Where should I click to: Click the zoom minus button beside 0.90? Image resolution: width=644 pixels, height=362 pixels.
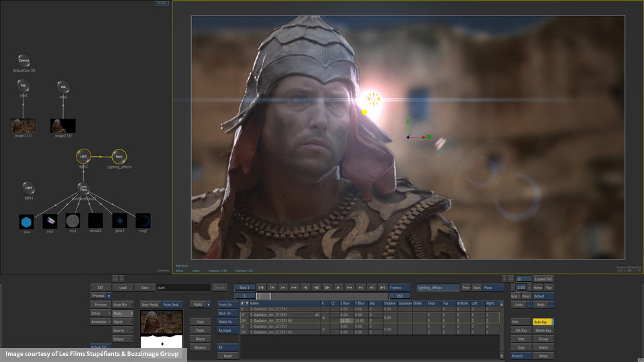513,288
